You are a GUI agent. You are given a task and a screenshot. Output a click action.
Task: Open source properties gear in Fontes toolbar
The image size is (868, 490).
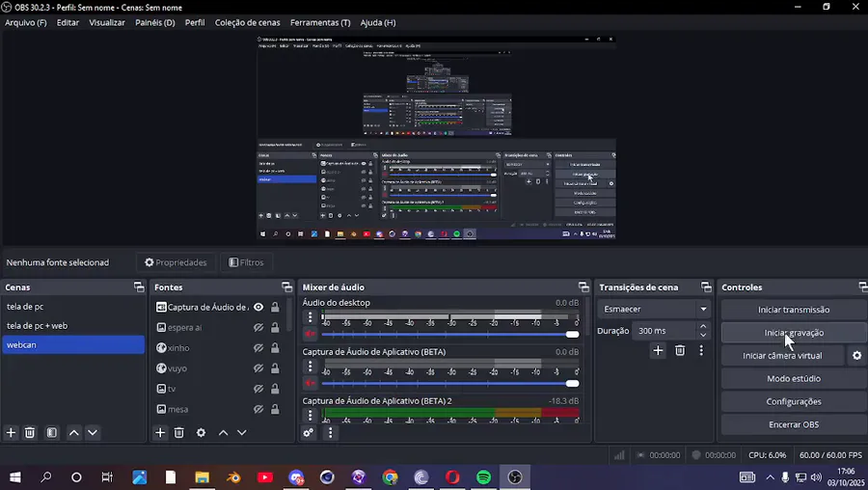point(201,432)
